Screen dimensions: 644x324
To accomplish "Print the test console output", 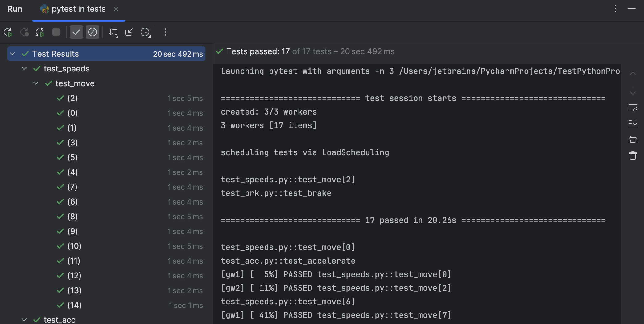I will 633,139.
